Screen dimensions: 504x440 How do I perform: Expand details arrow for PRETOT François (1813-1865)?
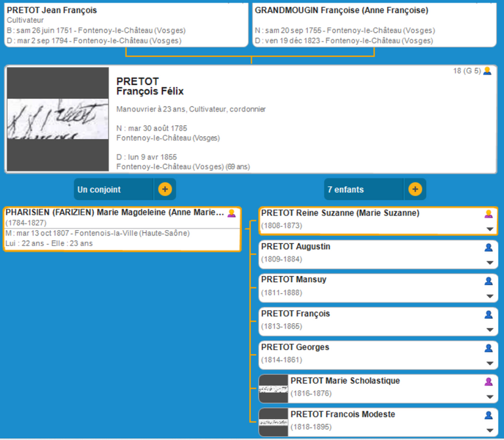point(489,330)
